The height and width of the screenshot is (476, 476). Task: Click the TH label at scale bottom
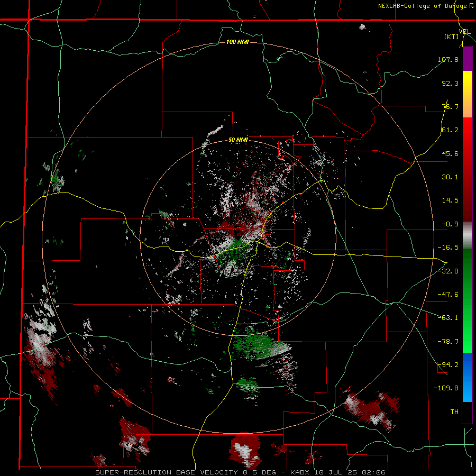(454, 411)
